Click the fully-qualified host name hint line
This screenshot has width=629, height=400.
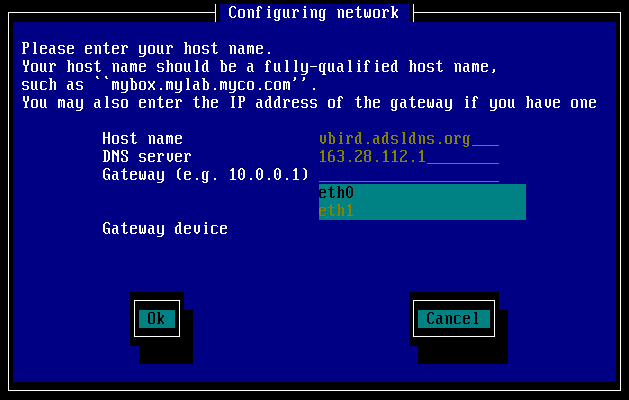pyautogui.click(x=260, y=67)
